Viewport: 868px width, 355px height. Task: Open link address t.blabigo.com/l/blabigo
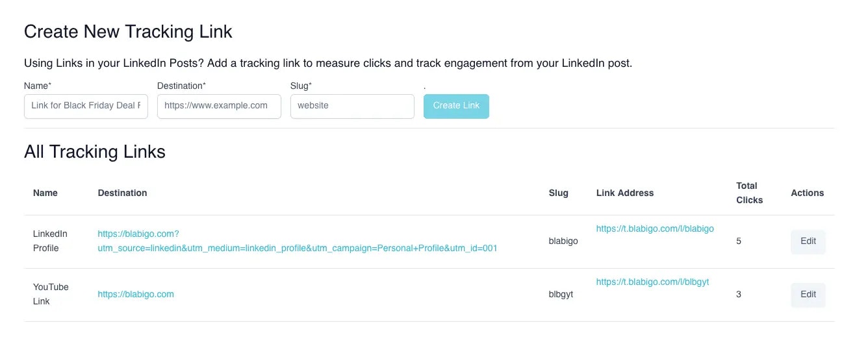click(654, 228)
